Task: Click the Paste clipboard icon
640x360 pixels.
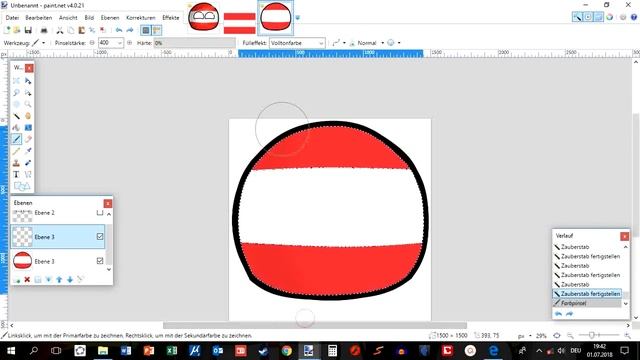Action: pyautogui.click(x=82, y=30)
